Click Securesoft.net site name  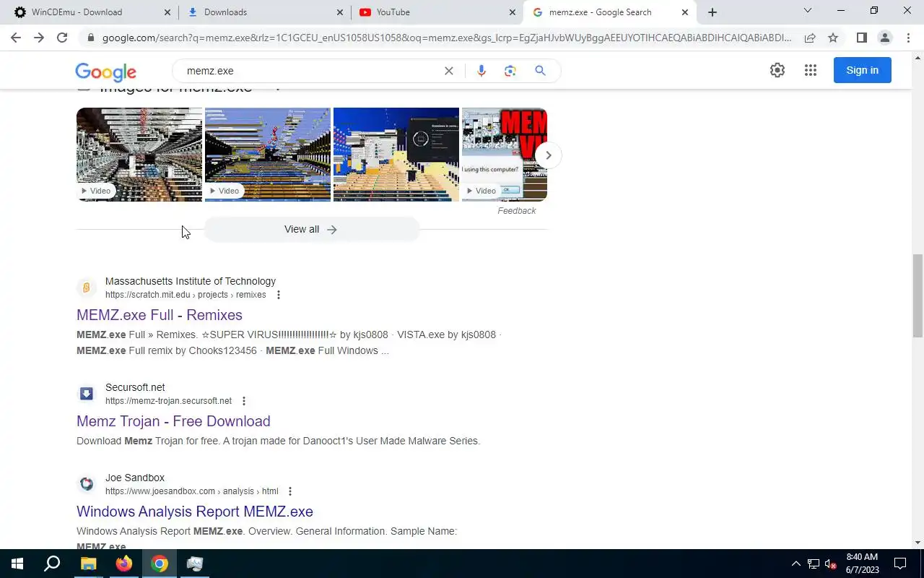[135, 387]
